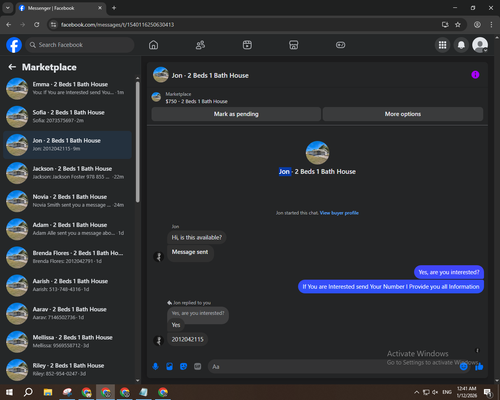This screenshot has width=500, height=400.
Task: Click the message text field Aa
Action: (x=333, y=367)
